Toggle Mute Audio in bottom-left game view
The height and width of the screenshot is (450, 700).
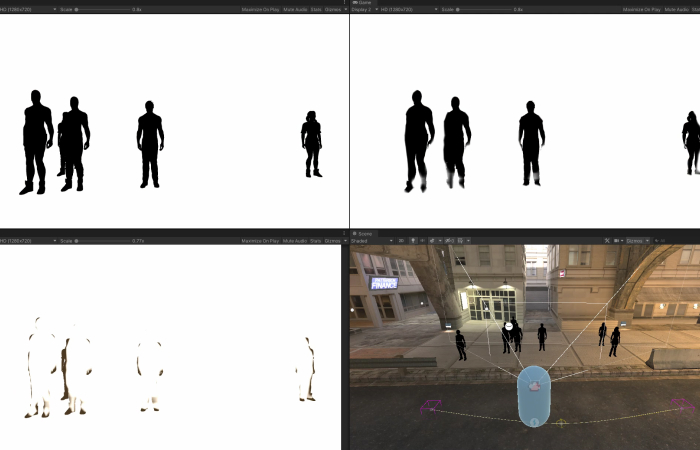pos(295,241)
